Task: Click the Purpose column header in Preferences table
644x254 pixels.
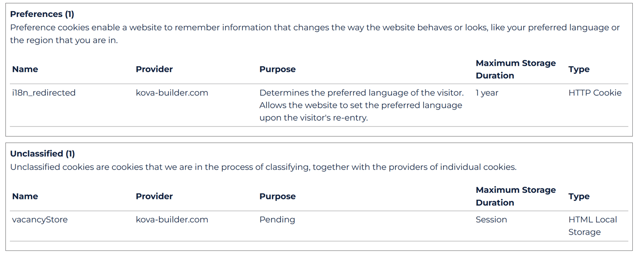Action: 277,69
